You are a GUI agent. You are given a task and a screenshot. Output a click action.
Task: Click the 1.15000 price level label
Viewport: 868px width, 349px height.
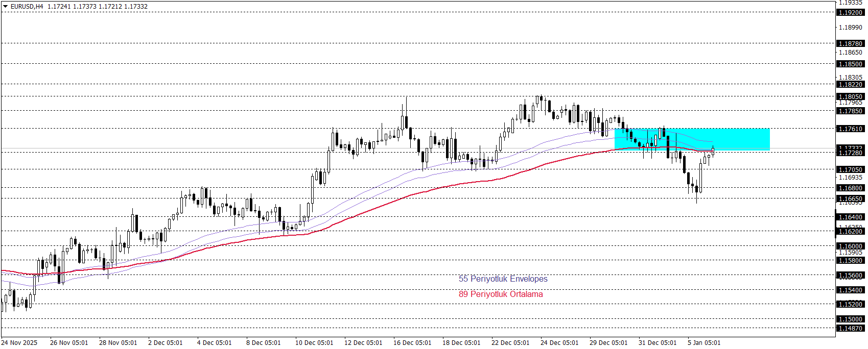pyautogui.click(x=851, y=319)
